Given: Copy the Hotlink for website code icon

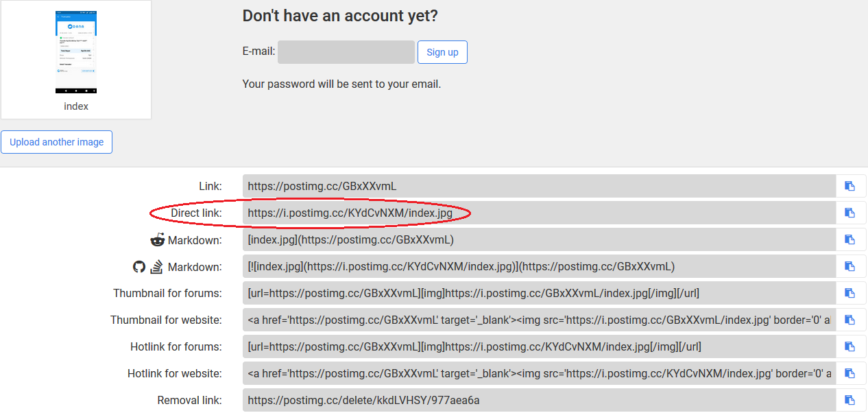Looking at the screenshot, I should coord(850,373).
